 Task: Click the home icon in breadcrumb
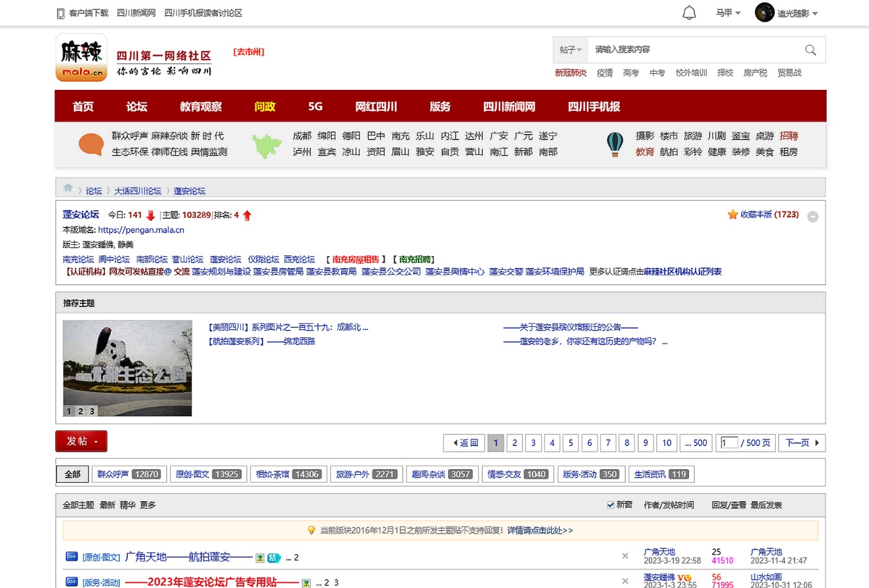(x=68, y=188)
